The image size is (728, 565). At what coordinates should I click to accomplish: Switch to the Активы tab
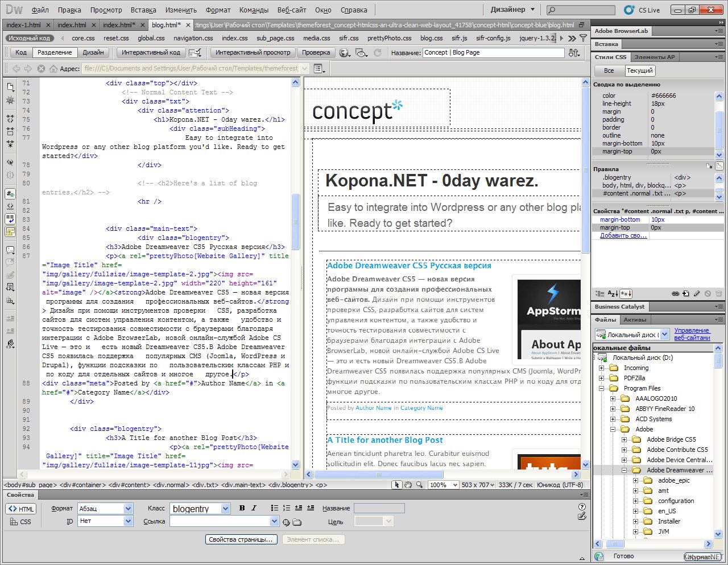click(x=635, y=319)
